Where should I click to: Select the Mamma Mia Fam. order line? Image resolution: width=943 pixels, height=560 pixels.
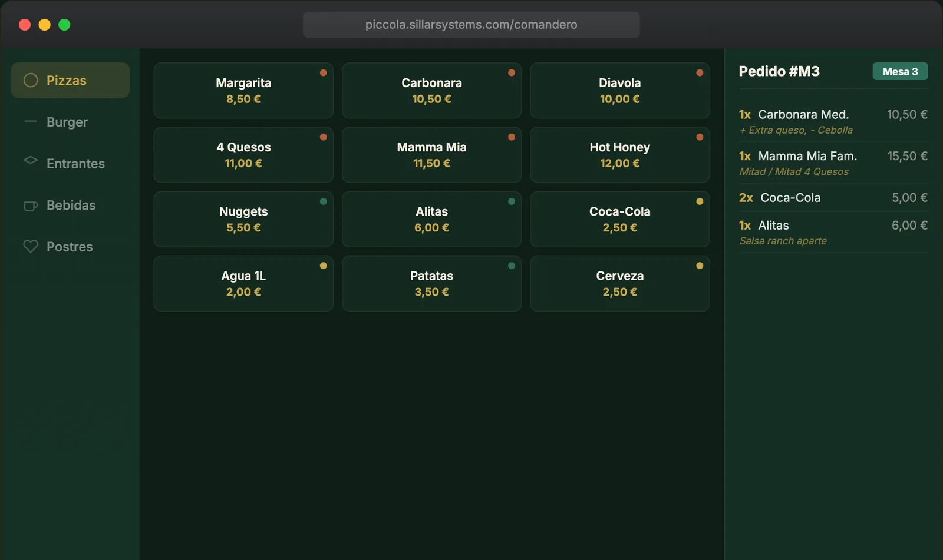coord(833,163)
